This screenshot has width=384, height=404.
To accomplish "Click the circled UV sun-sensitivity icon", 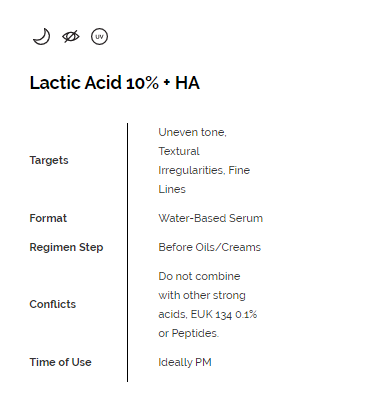I will [x=99, y=36].
